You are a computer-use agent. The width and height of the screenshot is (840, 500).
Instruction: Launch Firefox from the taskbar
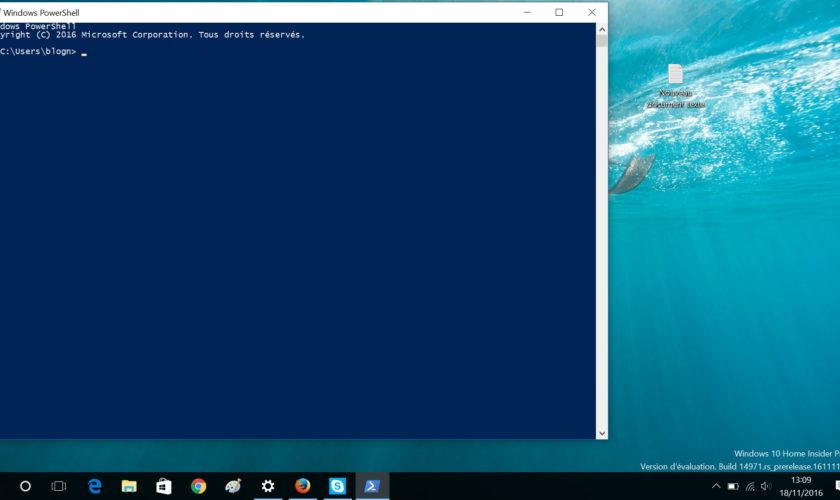pyautogui.click(x=302, y=486)
